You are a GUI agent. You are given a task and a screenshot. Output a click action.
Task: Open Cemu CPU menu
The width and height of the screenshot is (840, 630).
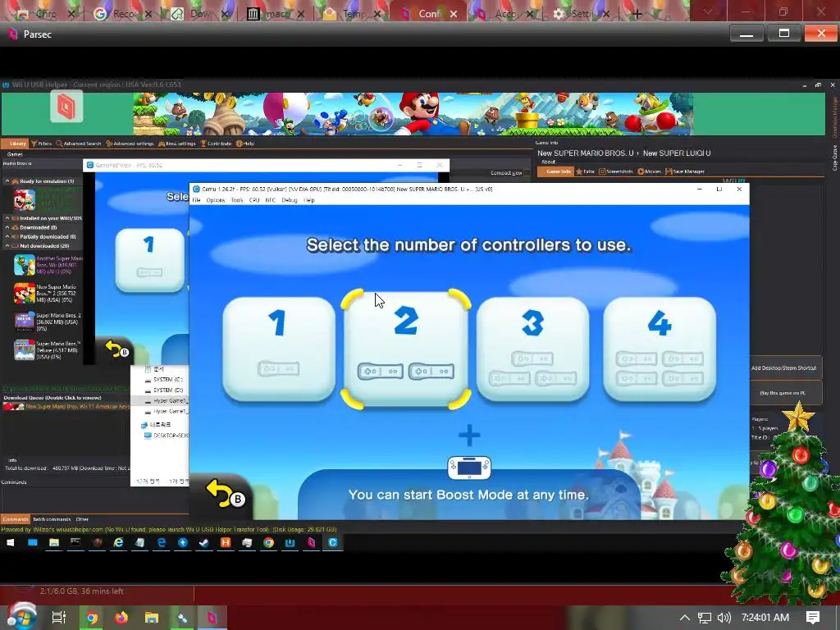(254, 200)
